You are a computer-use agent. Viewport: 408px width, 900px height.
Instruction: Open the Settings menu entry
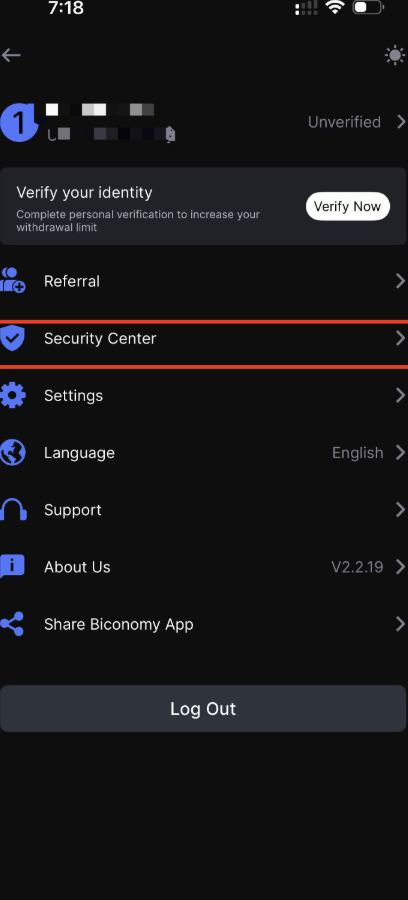tap(204, 395)
